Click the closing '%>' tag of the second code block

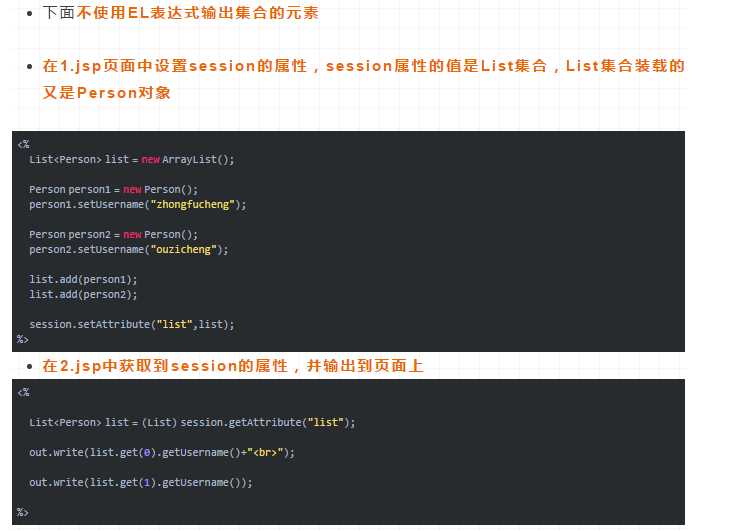(23, 512)
